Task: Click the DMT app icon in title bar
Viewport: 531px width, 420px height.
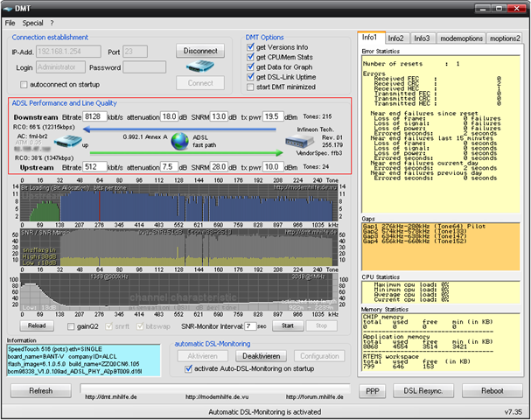Action: [x=8, y=9]
